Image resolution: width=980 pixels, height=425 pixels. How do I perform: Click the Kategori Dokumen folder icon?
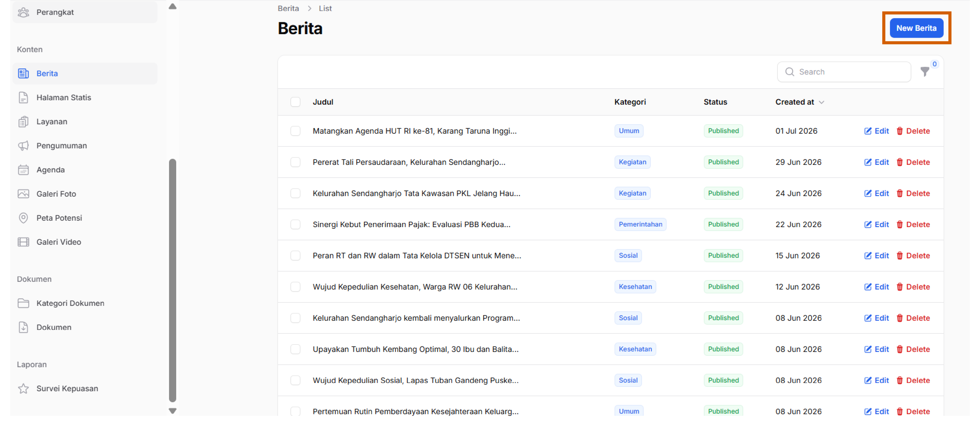[23, 303]
